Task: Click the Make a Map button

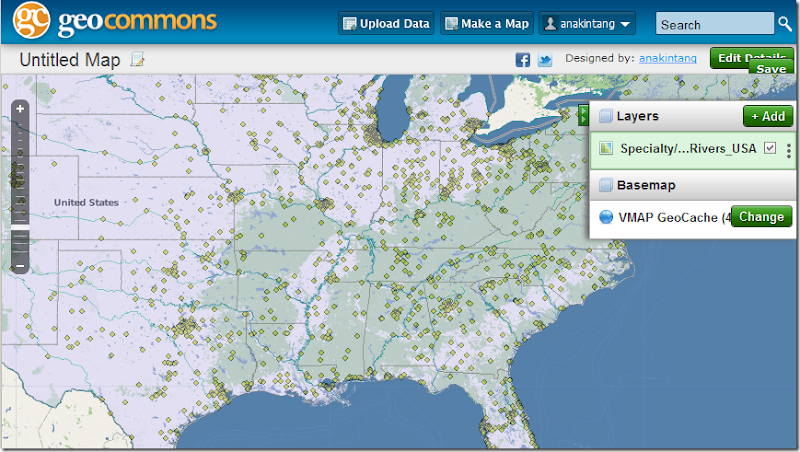Action: (487, 23)
